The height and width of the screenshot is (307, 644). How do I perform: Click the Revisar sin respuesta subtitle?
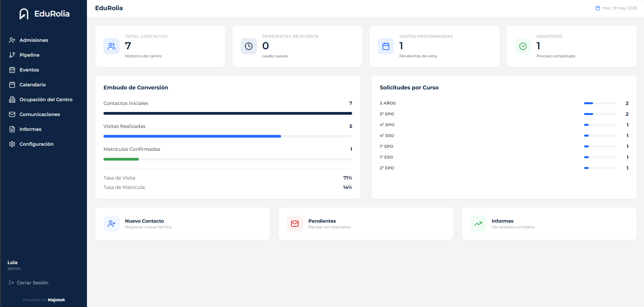click(330, 227)
